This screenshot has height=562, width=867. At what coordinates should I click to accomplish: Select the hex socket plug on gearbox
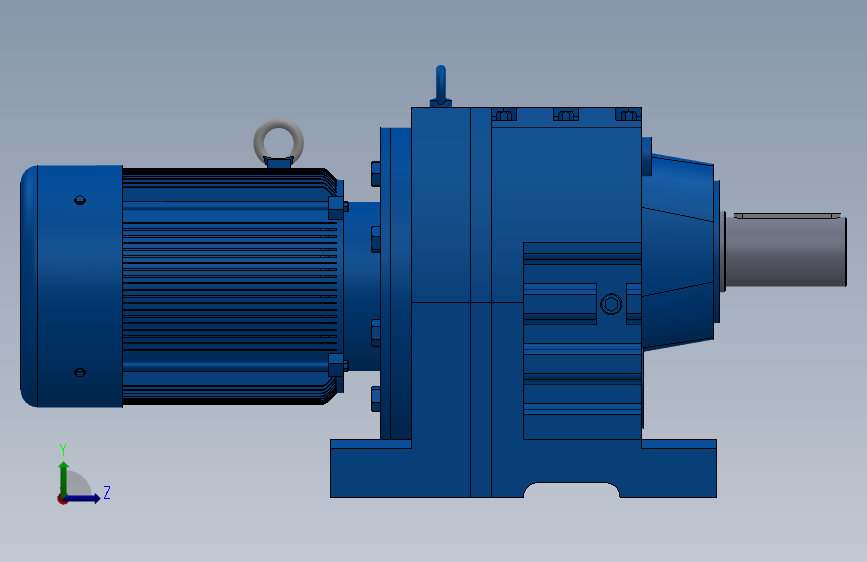(x=611, y=304)
